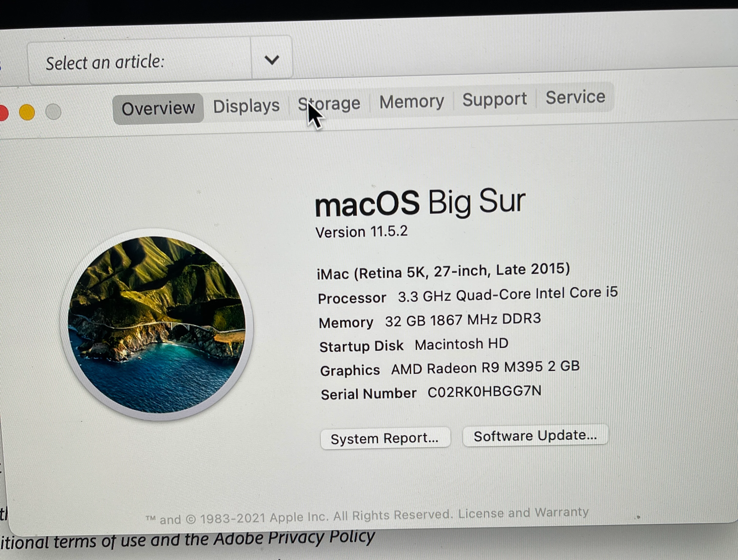This screenshot has height=560, width=738.
Task: Click Version 11.5.2 to show build
Action: (361, 232)
